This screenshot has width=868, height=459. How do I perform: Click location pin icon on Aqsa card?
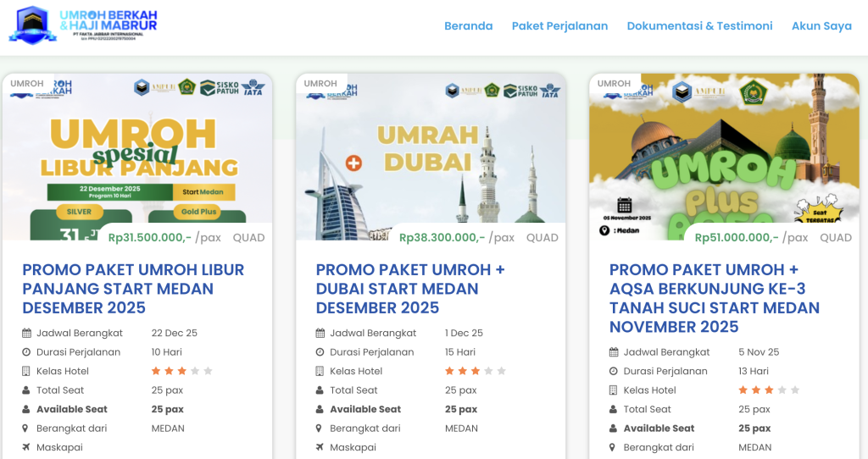click(612, 447)
